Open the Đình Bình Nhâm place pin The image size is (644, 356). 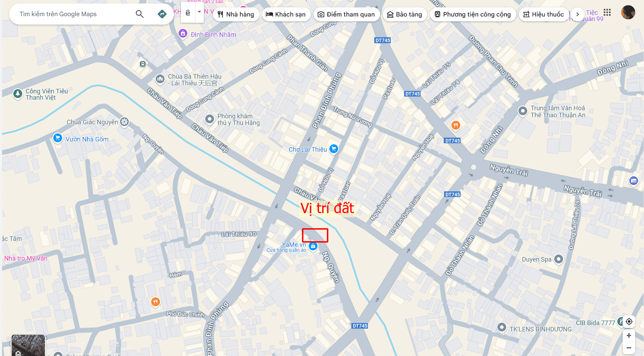pos(183,34)
